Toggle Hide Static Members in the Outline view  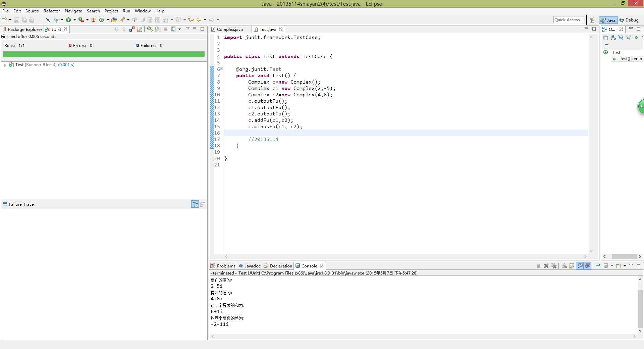pos(629,38)
